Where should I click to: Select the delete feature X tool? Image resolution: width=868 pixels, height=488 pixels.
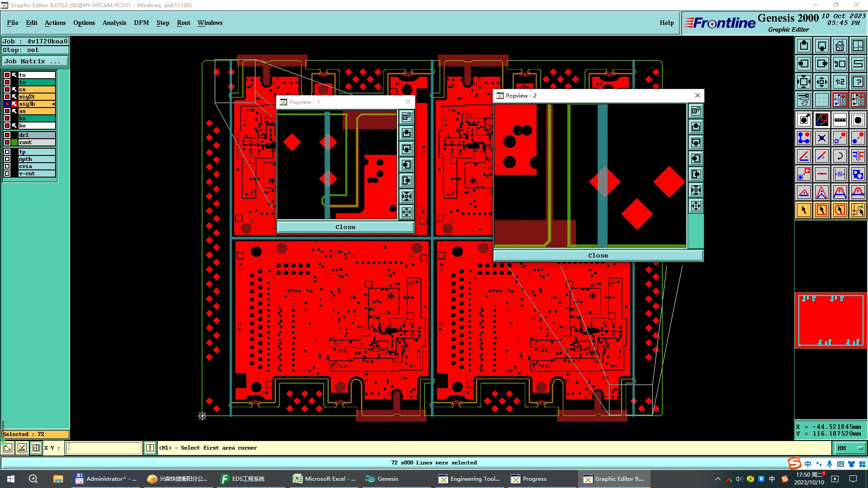pos(822,138)
